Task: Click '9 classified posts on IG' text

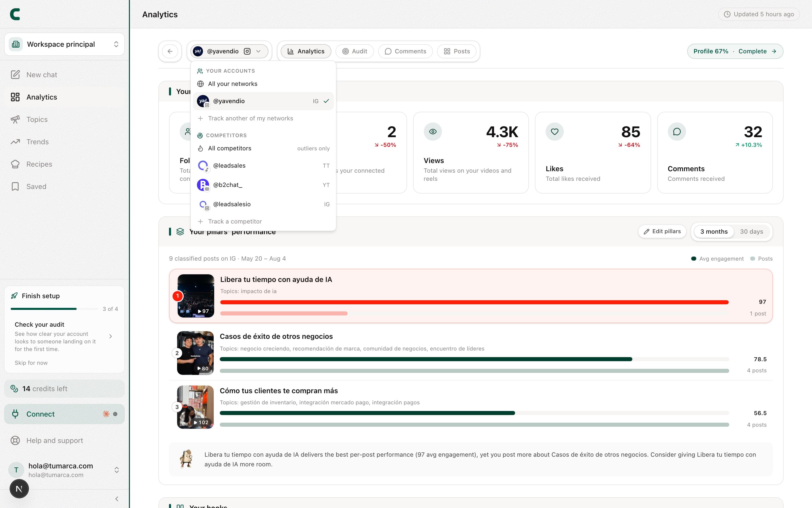Action: pos(202,259)
